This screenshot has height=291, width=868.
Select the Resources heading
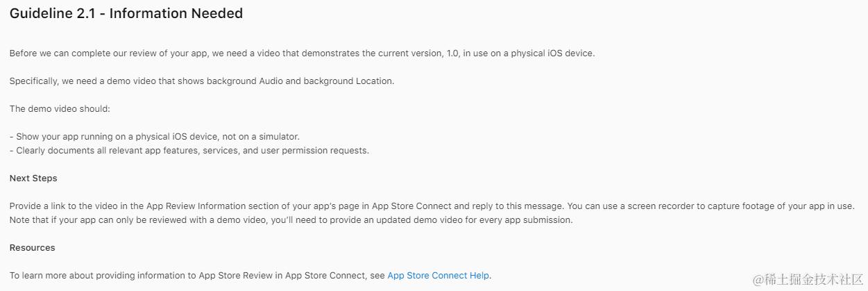[x=32, y=248]
